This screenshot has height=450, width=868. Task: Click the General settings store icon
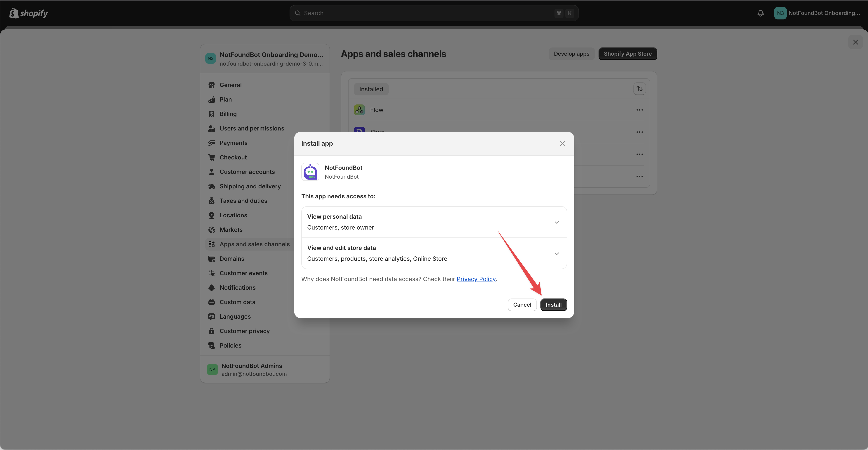[x=212, y=85]
